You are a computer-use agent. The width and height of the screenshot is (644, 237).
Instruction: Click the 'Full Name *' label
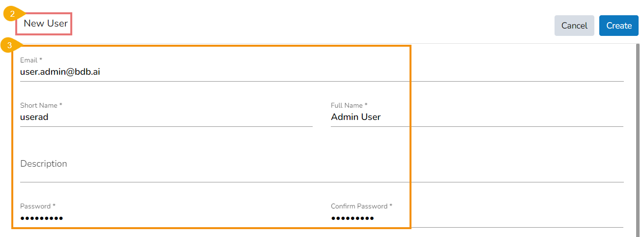tap(349, 105)
